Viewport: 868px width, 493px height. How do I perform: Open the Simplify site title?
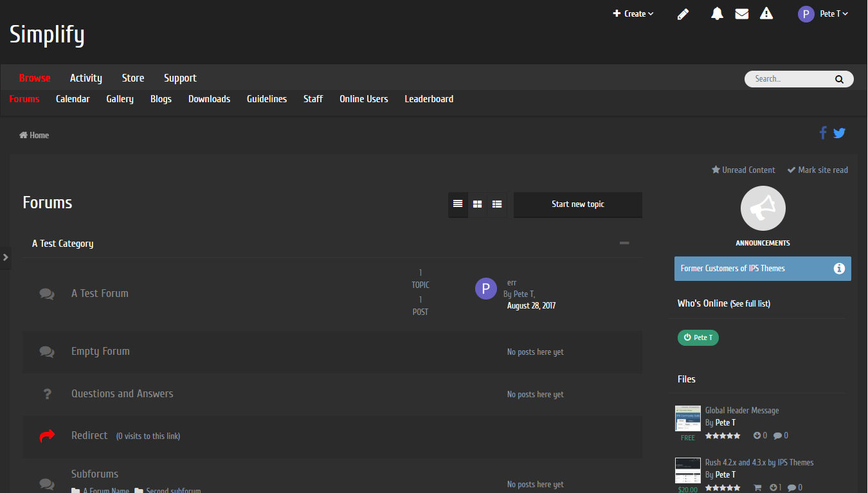[47, 35]
